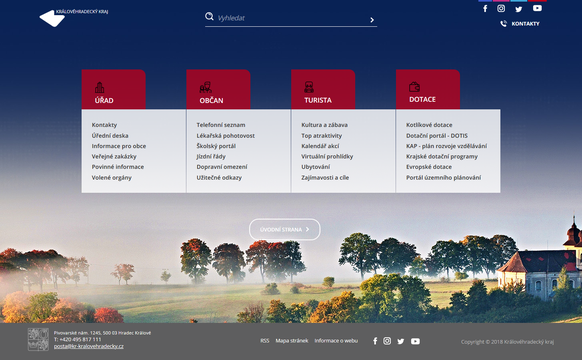Click the search magnifier icon
The image size is (582, 360).
[209, 16]
